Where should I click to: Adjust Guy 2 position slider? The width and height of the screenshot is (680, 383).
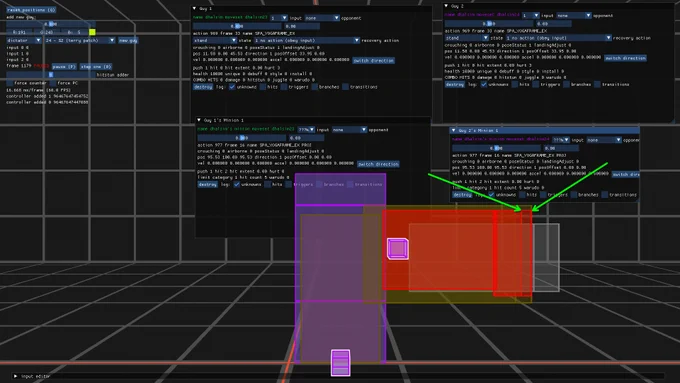click(x=488, y=23)
